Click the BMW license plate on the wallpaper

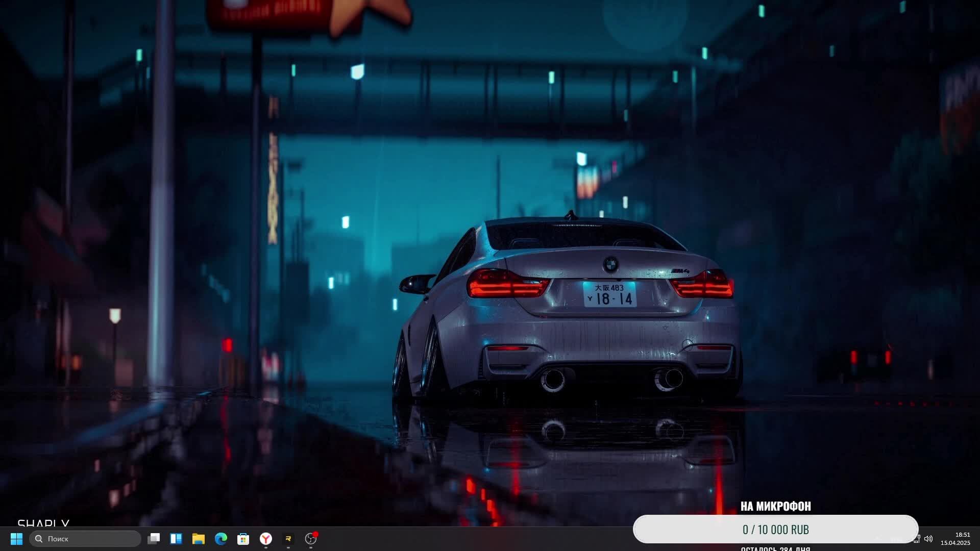coord(610,294)
